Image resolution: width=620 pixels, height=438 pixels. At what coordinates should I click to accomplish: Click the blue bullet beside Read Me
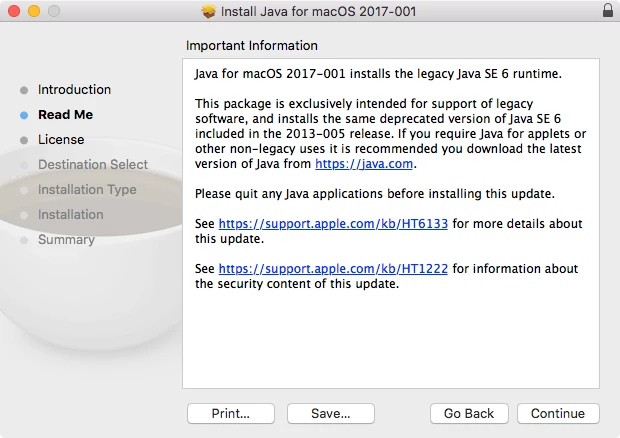click(x=24, y=115)
